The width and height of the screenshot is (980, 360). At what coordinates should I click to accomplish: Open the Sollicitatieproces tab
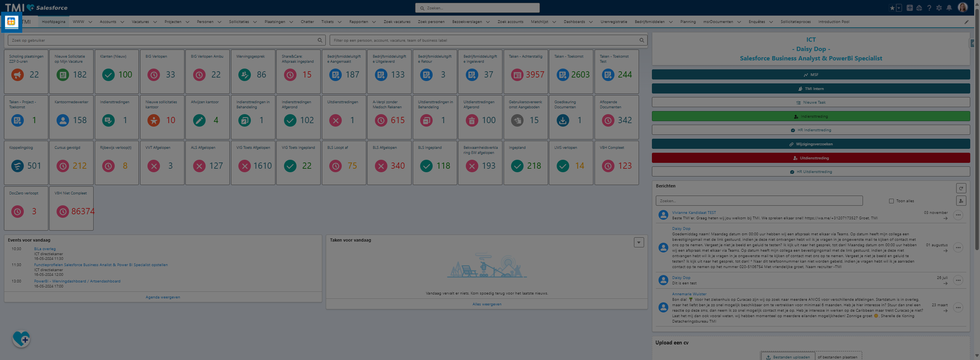[x=795, y=22]
